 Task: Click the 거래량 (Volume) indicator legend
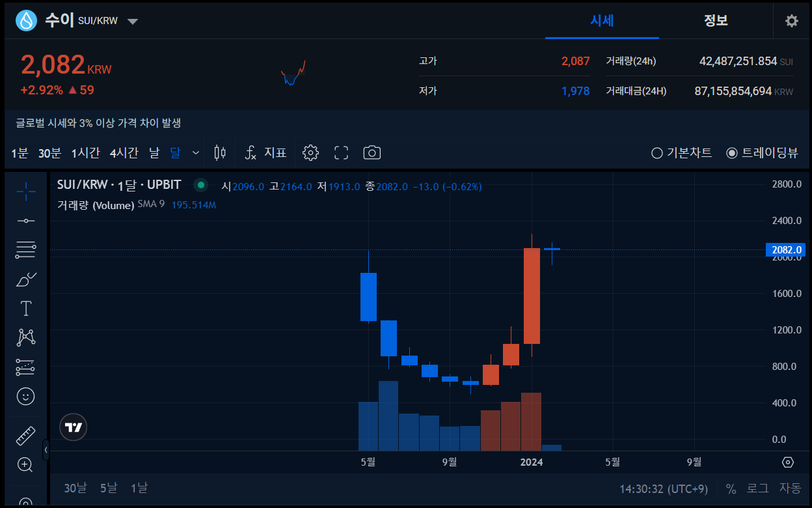[x=96, y=205]
